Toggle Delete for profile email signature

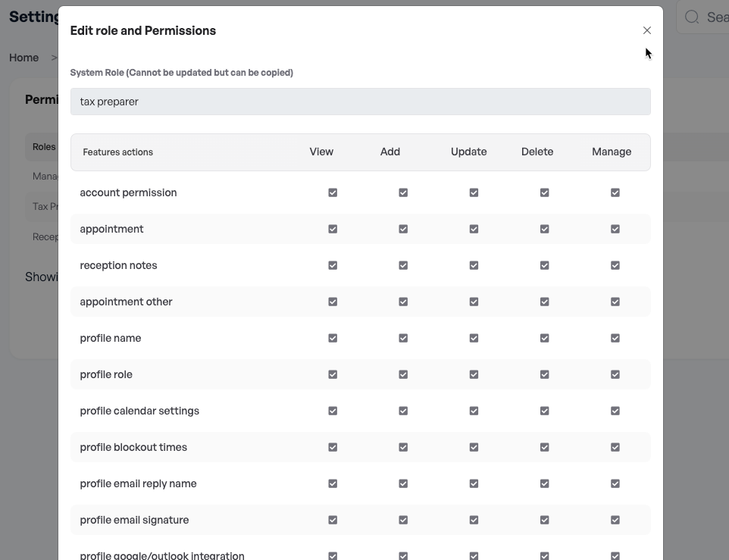[544, 520]
